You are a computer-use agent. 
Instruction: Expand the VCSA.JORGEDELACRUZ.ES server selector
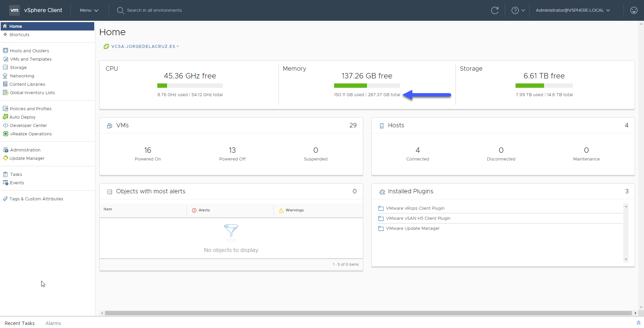[145, 47]
